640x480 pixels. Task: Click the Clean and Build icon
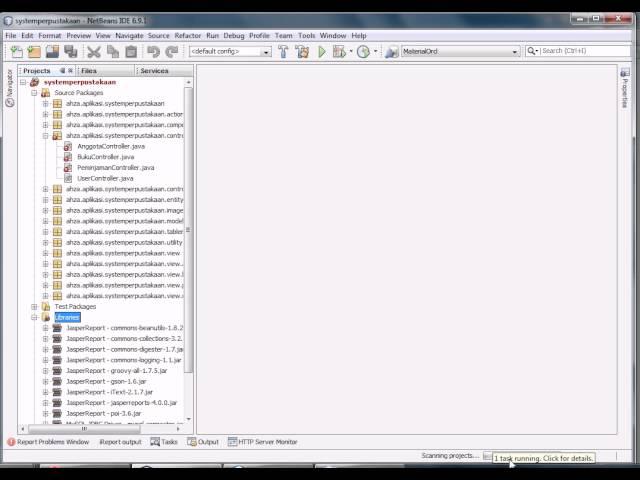point(302,51)
